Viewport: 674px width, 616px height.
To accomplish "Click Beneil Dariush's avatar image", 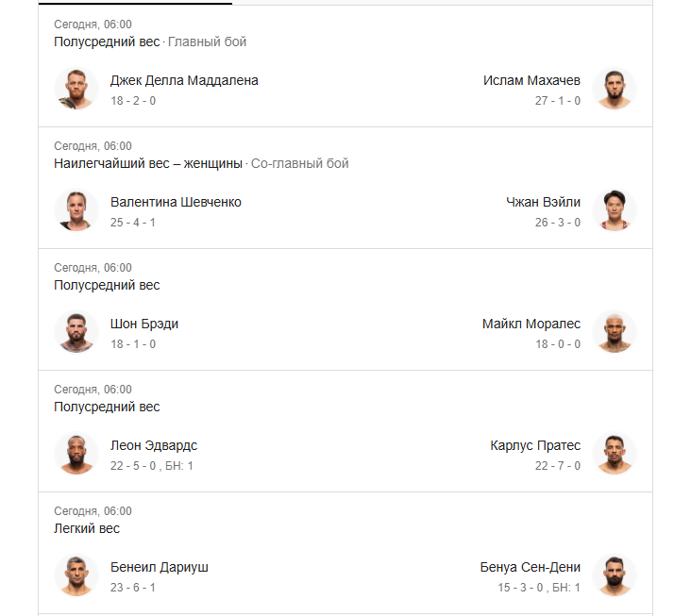I will point(76,575).
